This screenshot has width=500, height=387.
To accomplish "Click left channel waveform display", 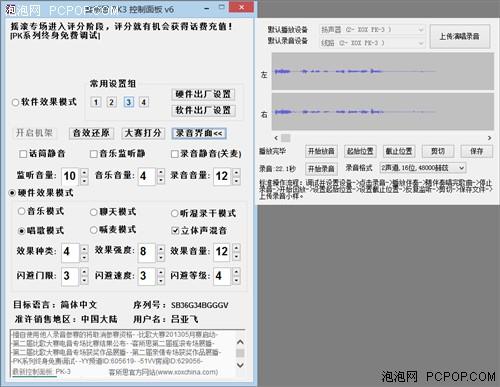I will click(x=383, y=71).
